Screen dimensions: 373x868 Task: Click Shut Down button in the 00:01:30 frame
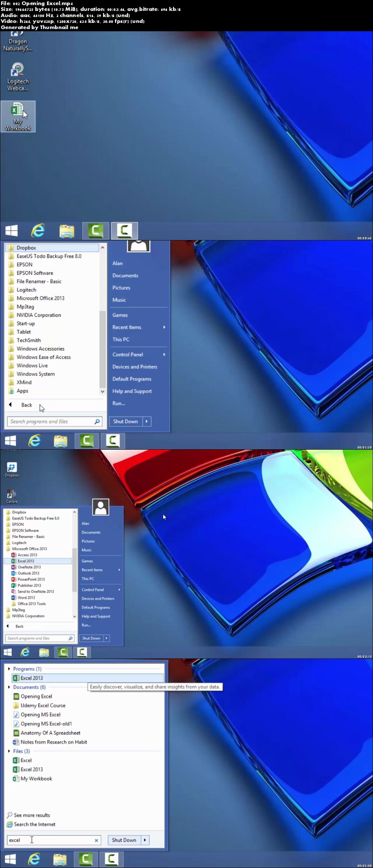tap(126, 421)
